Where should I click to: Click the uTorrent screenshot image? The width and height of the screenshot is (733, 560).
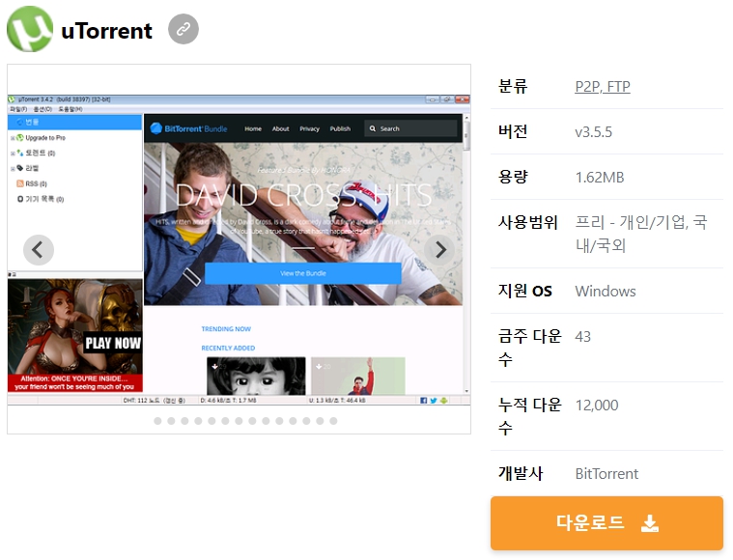(239, 250)
